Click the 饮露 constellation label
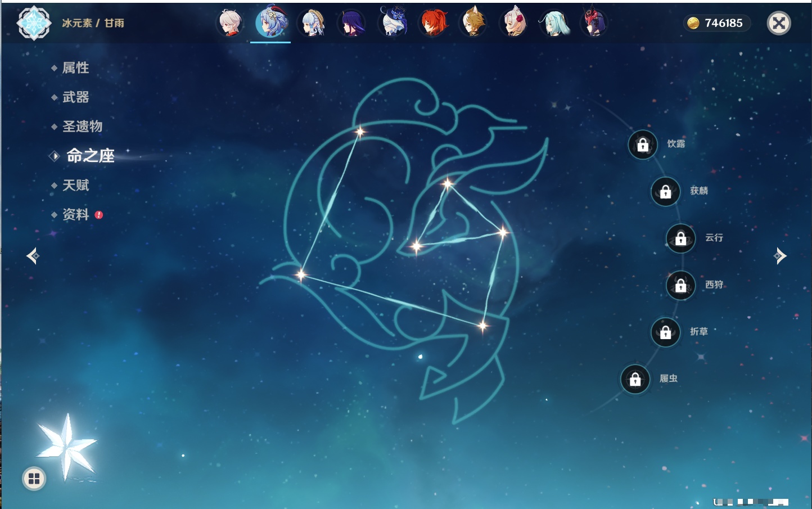812x509 pixels. coord(676,144)
